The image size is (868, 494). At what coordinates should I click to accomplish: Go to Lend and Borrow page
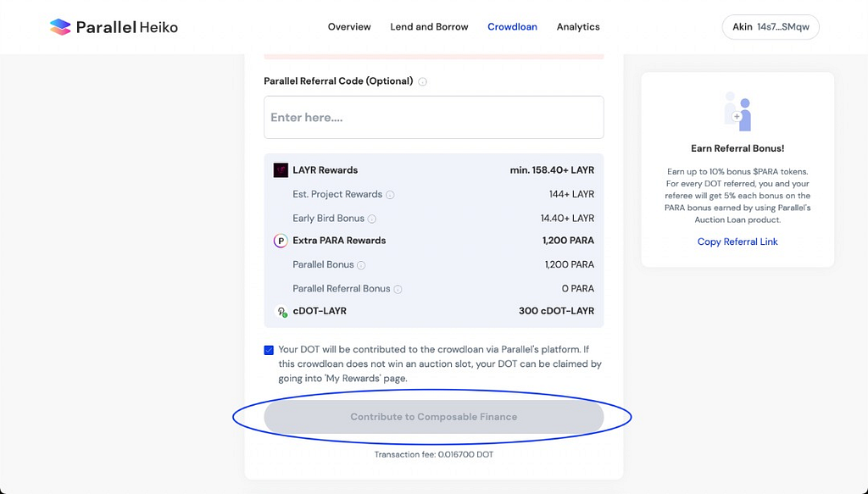tap(429, 27)
